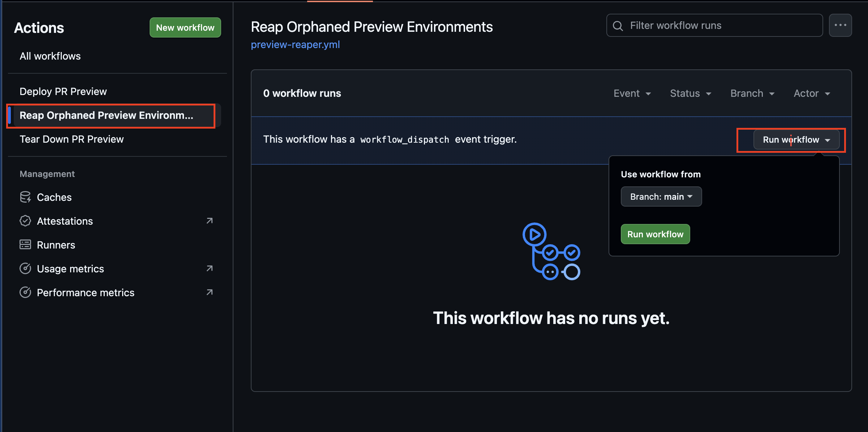This screenshot has width=868, height=432.
Task: Click the Runners server icon
Action: 25,245
